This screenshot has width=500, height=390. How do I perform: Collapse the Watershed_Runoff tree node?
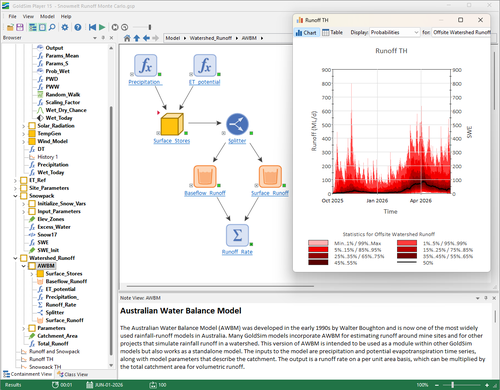coord(15,258)
